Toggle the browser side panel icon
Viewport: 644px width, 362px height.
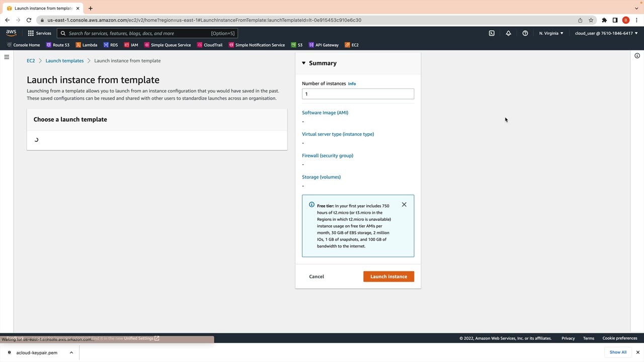[615, 20]
